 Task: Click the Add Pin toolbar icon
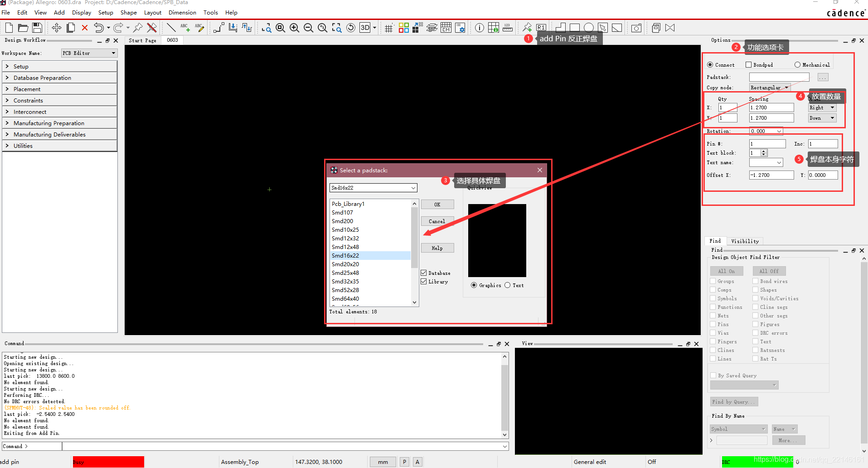click(x=527, y=28)
